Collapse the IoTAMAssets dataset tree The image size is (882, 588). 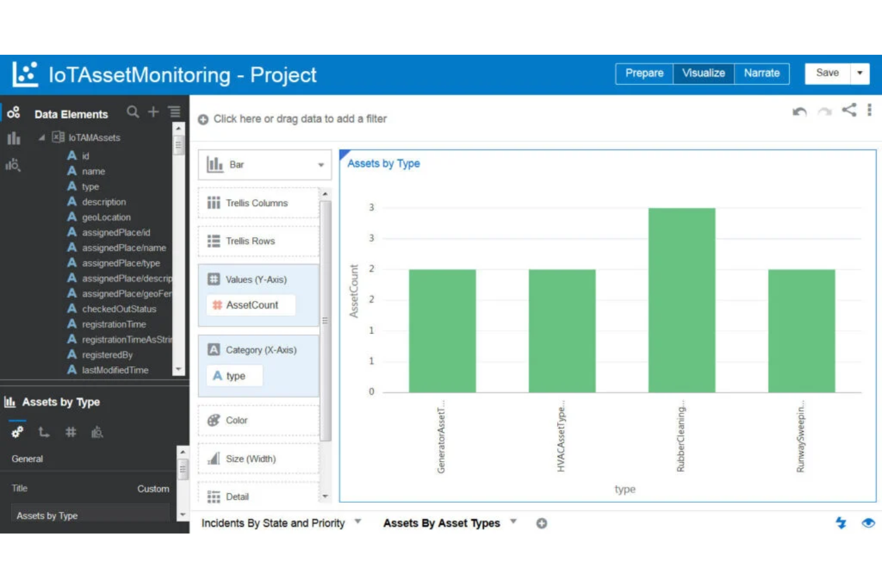coord(41,137)
